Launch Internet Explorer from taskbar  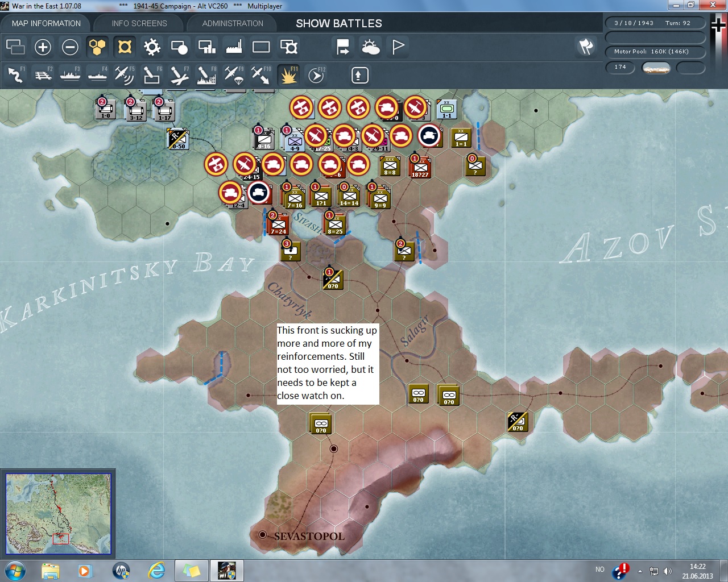156,571
